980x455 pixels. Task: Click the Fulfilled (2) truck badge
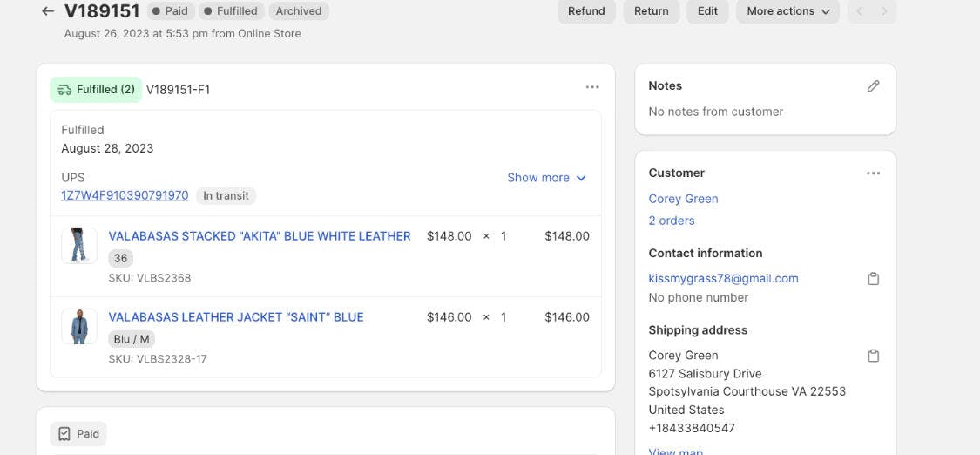(x=96, y=90)
